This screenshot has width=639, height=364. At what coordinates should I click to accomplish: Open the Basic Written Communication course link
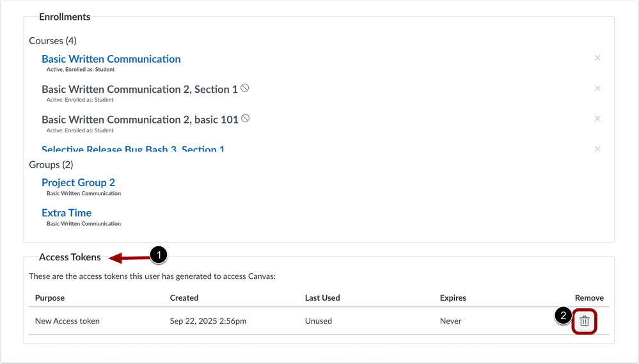pos(111,59)
